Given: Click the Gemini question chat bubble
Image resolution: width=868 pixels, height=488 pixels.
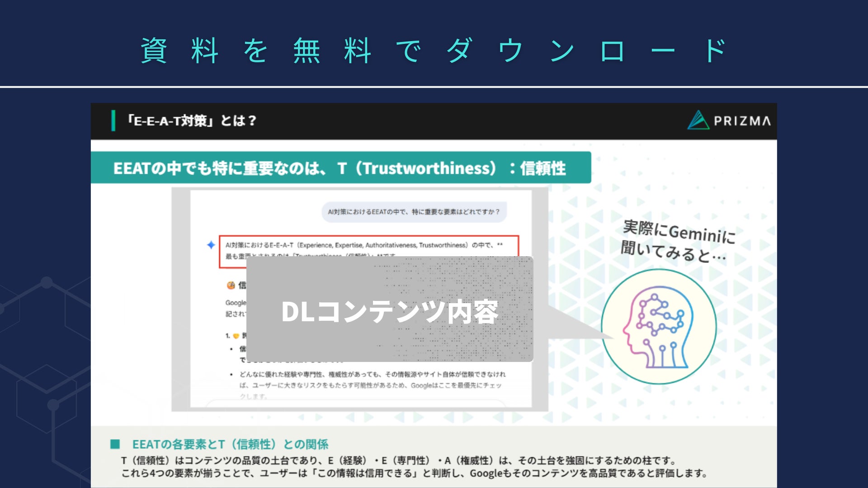Looking at the screenshot, I should (414, 211).
